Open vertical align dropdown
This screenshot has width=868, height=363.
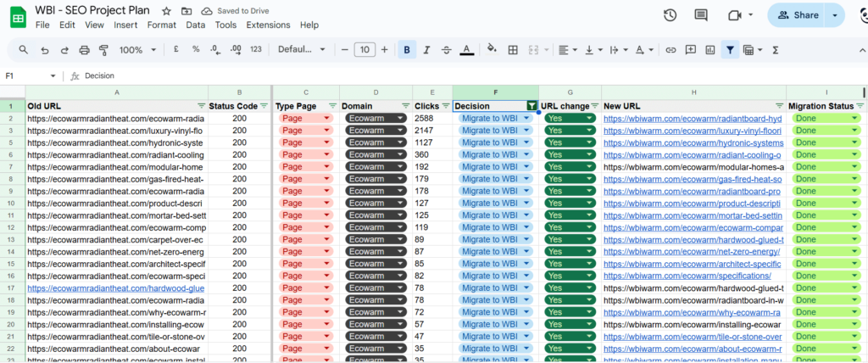click(593, 50)
